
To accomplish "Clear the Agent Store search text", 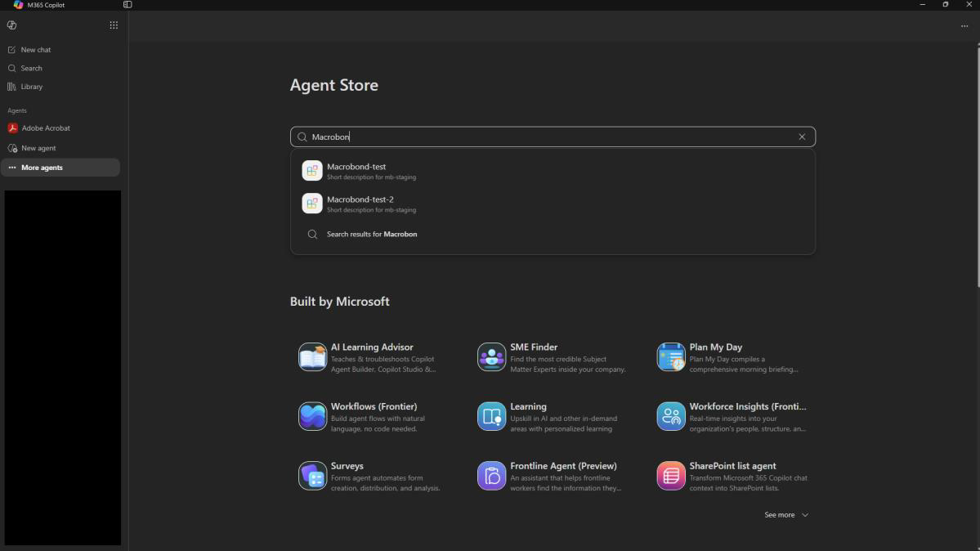I will 802,137.
